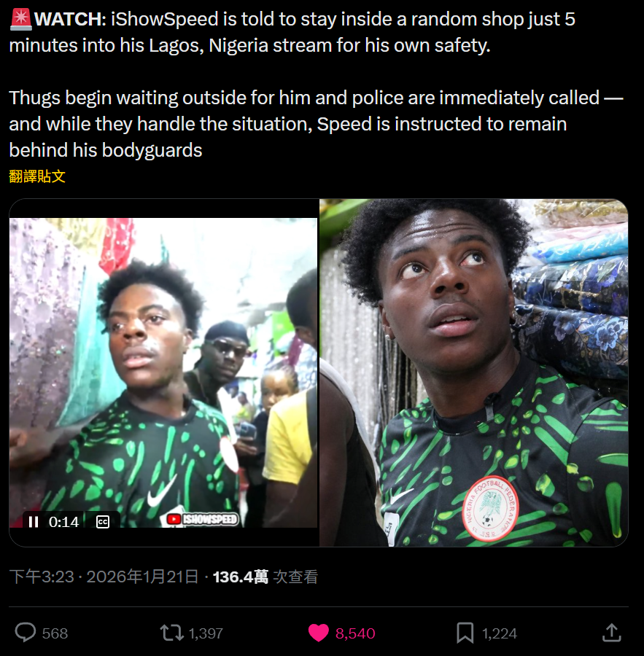This screenshot has height=656, width=644.
Task: Click the 1,397 reposts count
Action: [206, 633]
